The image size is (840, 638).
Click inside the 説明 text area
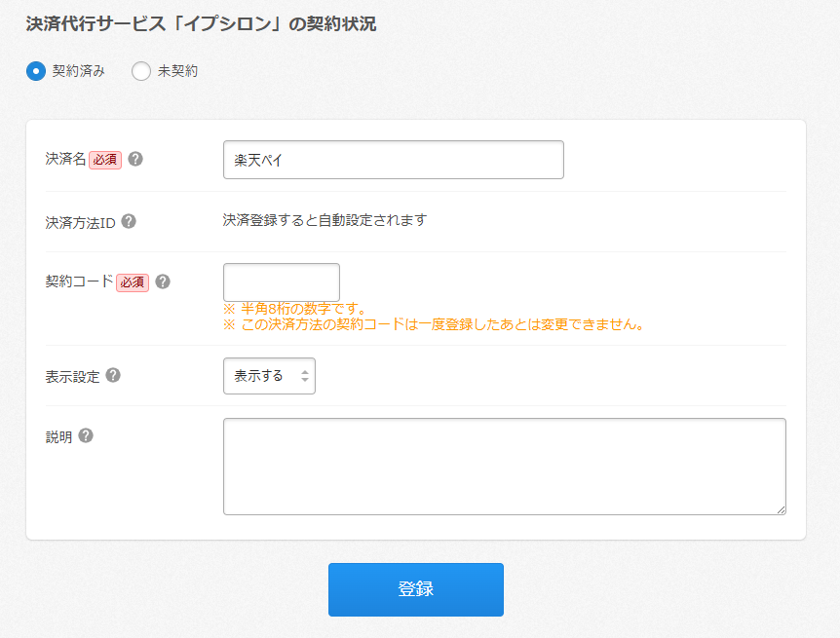tap(504, 466)
